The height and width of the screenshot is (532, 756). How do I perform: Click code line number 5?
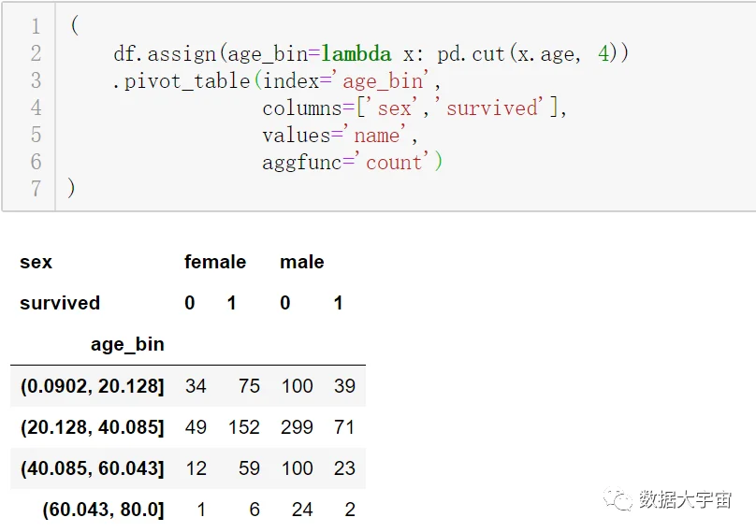coord(36,134)
